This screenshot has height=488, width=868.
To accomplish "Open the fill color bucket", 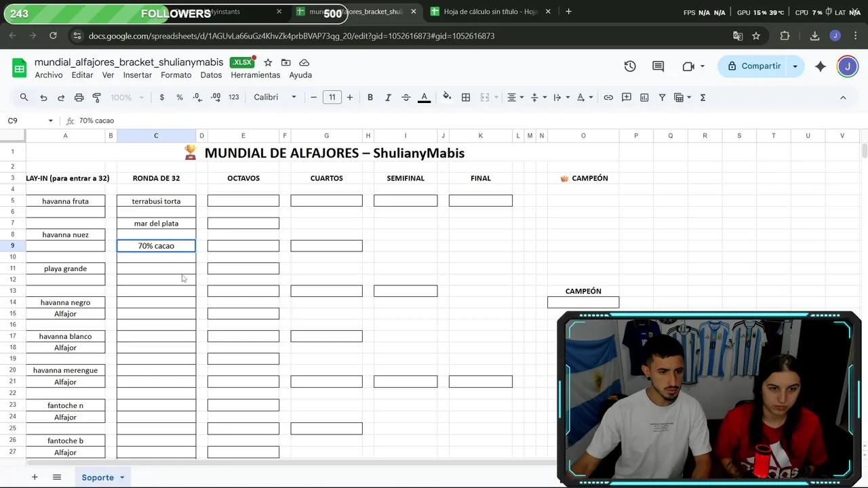I will (447, 97).
